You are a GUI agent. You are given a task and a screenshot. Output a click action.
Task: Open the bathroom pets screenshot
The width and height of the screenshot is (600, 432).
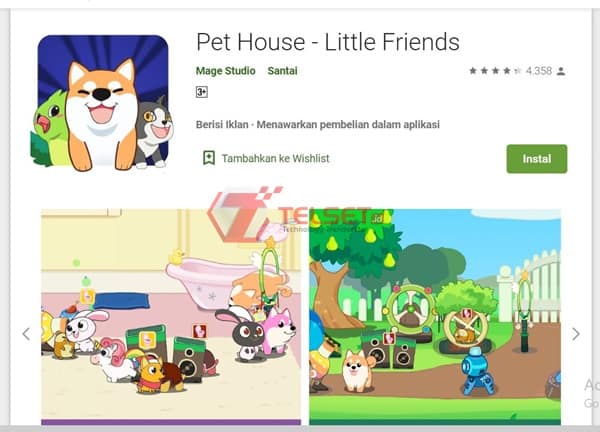point(171,317)
